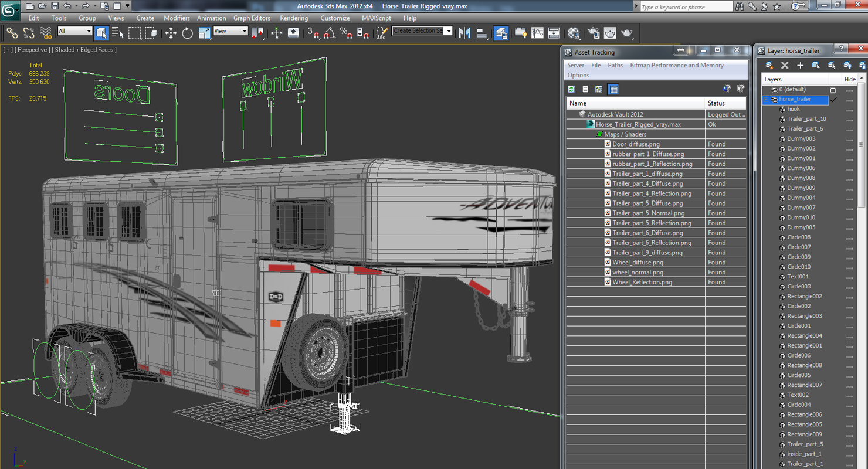This screenshot has height=469, width=868.
Task: Save the file from quick access toolbar
Action: (x=55, y=6)
